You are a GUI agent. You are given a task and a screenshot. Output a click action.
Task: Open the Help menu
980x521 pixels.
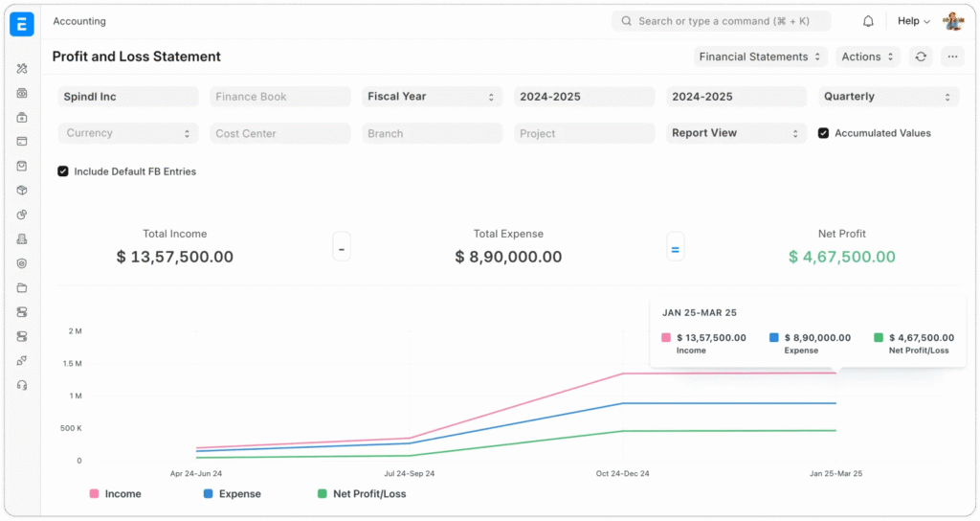point(913,21)
